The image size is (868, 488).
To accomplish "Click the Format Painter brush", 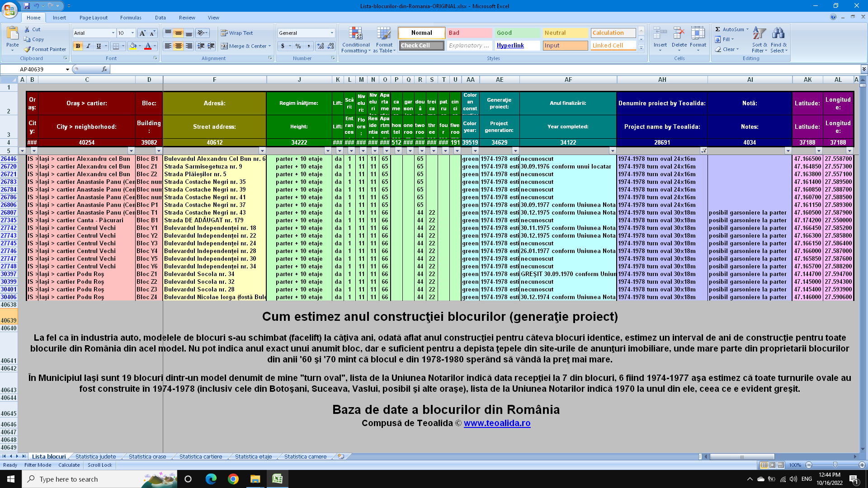I will 27,49.
